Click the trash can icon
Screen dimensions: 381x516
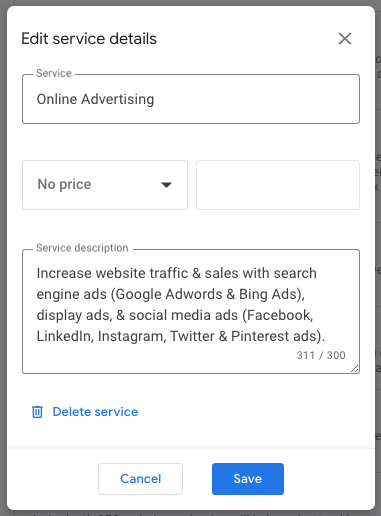[37, 412]
